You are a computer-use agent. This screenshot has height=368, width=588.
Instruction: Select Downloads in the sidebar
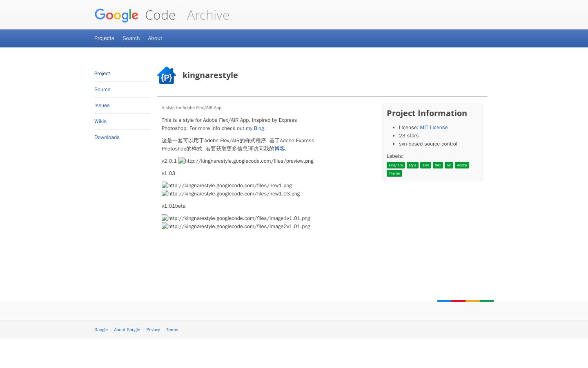pos(107,137)
